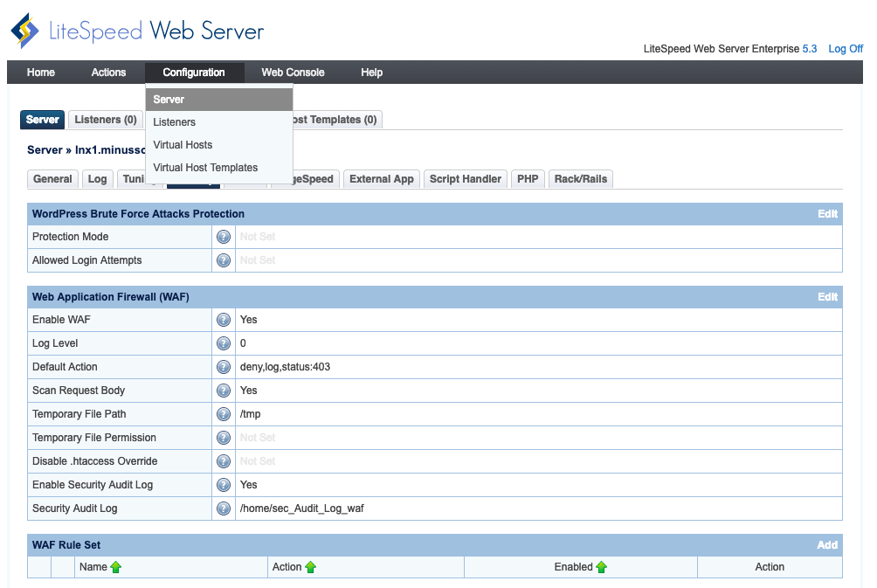Click the Disable .htaccess Override label
877x588 pixels.
coord(95,461)
